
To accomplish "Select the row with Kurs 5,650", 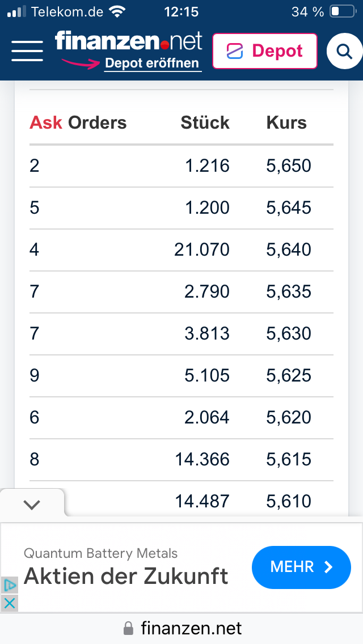I will 181,166.
